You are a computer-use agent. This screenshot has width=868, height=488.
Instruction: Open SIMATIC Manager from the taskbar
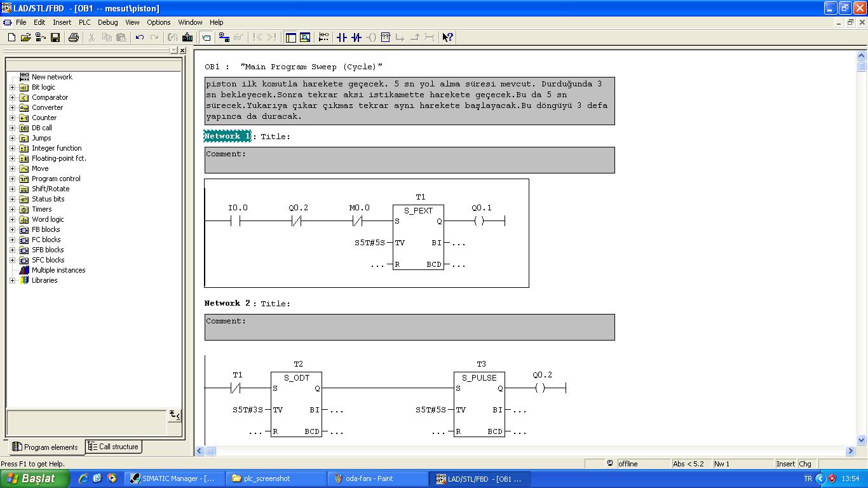point(174,478)
